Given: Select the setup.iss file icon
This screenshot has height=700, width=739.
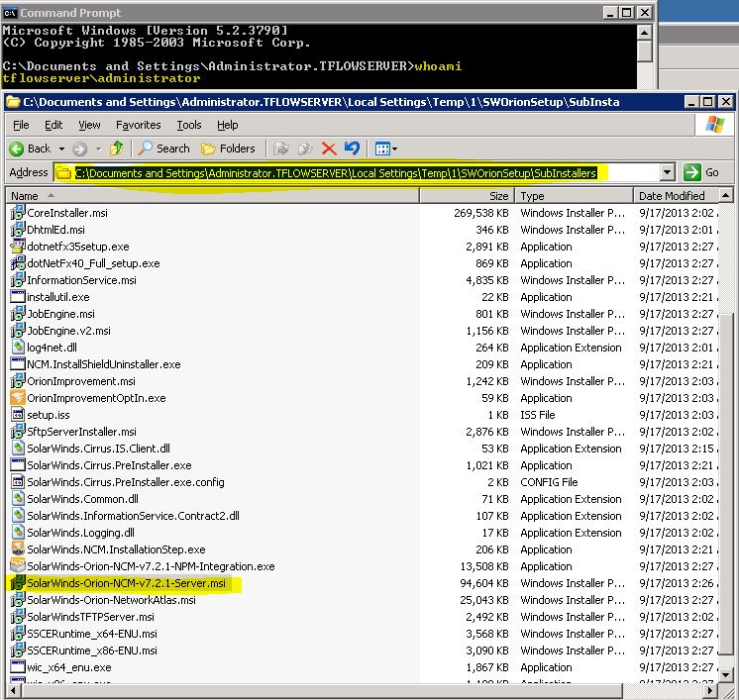Looking at the screenshot, I should [18, 415].
